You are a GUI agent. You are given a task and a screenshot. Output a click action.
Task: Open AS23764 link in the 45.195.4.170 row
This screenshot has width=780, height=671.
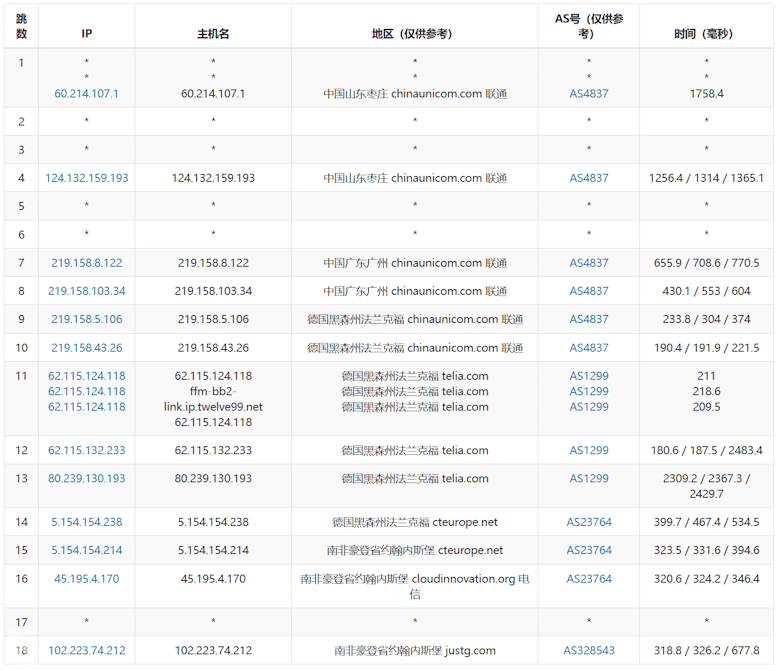(x=588, y=579)
